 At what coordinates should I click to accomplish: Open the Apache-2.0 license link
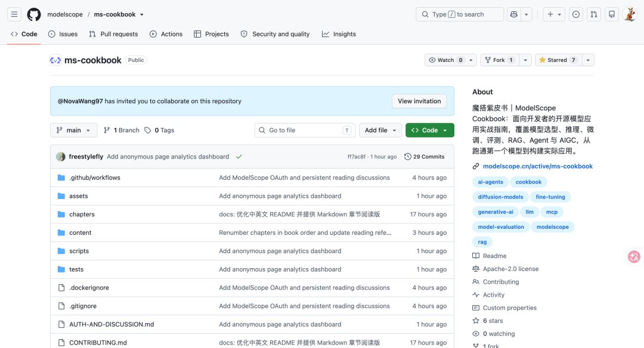click(510, 269)
